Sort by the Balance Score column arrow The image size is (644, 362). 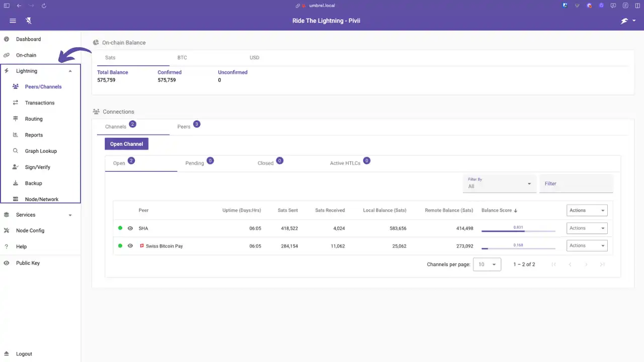tap(516, 211)
